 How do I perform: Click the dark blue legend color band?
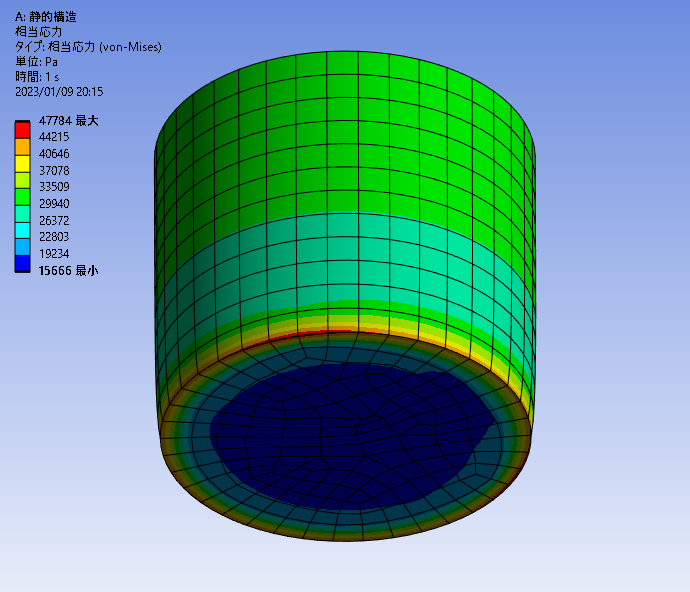22,264
